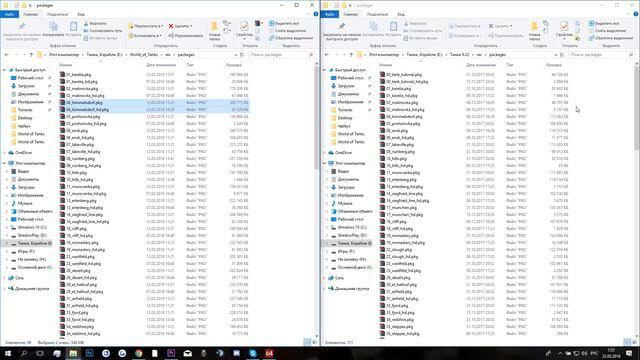Expand OneDrive node in left window sidebar
The width and height of the screenshot is (640, 360).
click(x=4, y=153)
